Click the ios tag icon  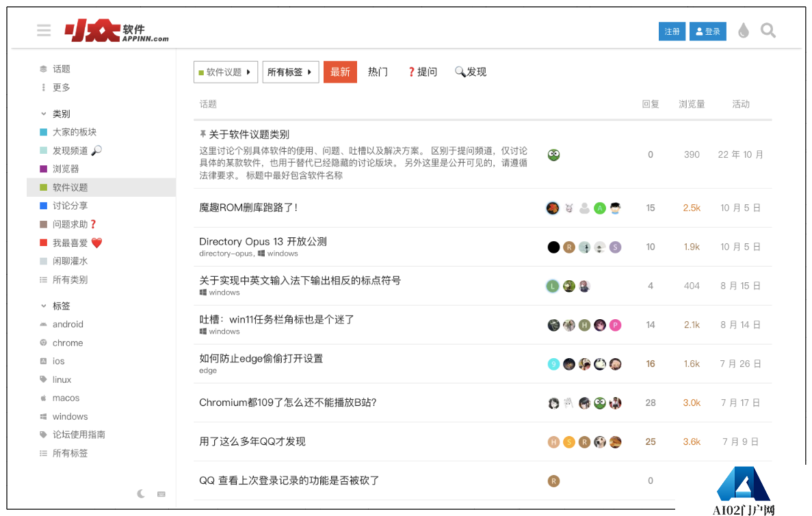pos(44,362)
